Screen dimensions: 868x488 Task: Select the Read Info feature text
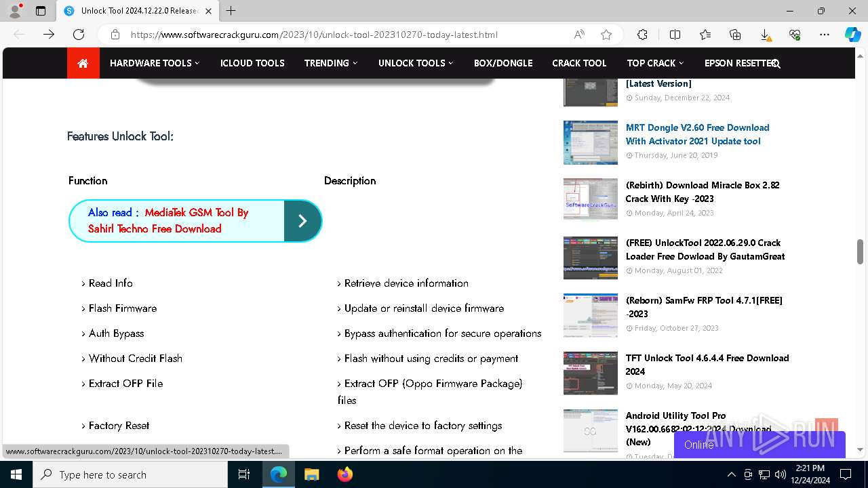(111, 283)
